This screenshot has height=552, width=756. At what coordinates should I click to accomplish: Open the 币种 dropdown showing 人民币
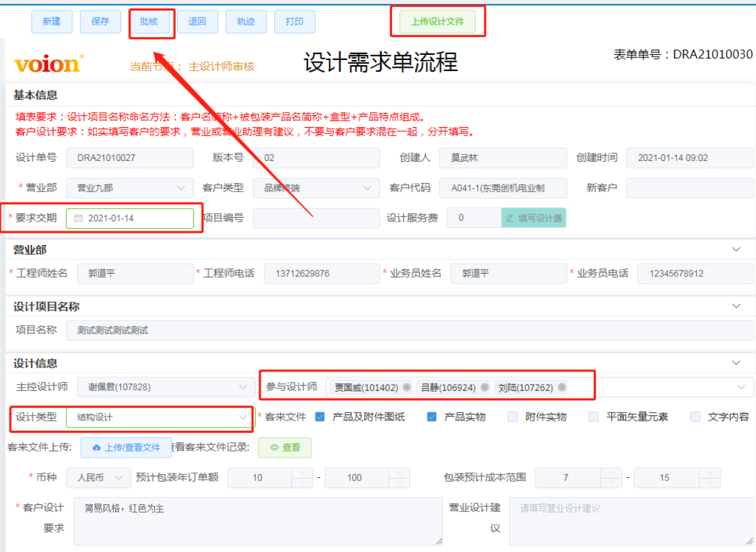[x=98, y=477]
